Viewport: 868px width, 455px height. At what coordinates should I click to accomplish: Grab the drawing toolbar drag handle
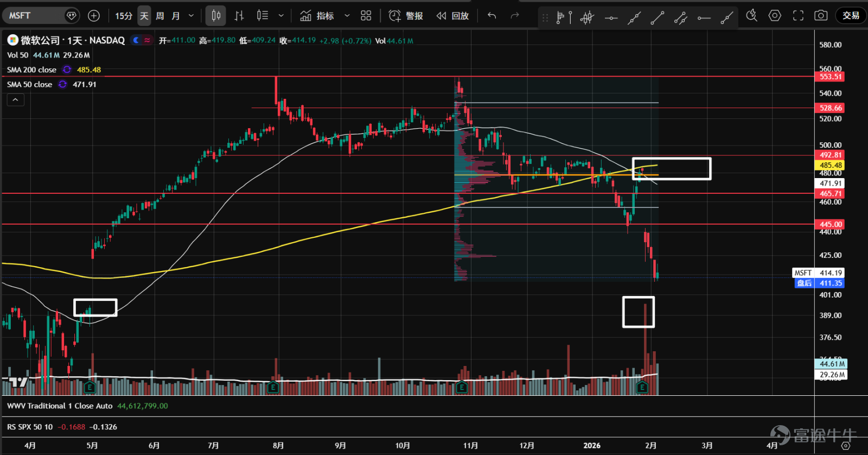[x=545, y=18]
